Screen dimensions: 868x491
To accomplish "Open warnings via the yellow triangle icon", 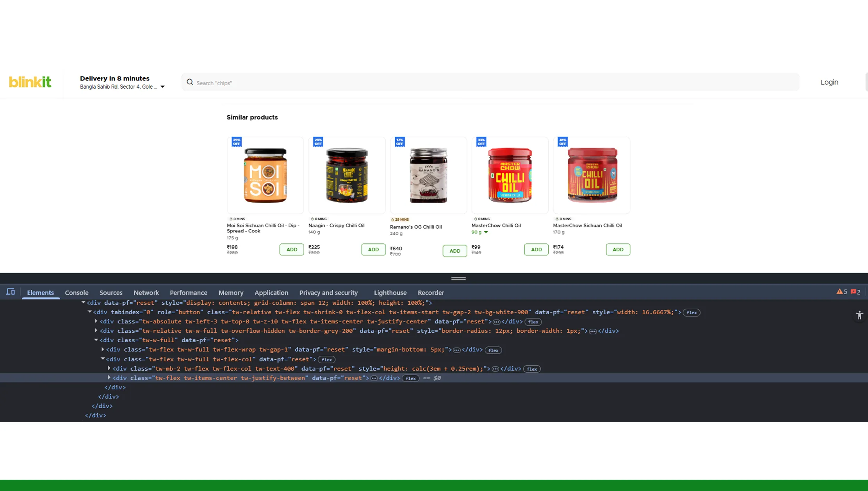I will (840, 291).
